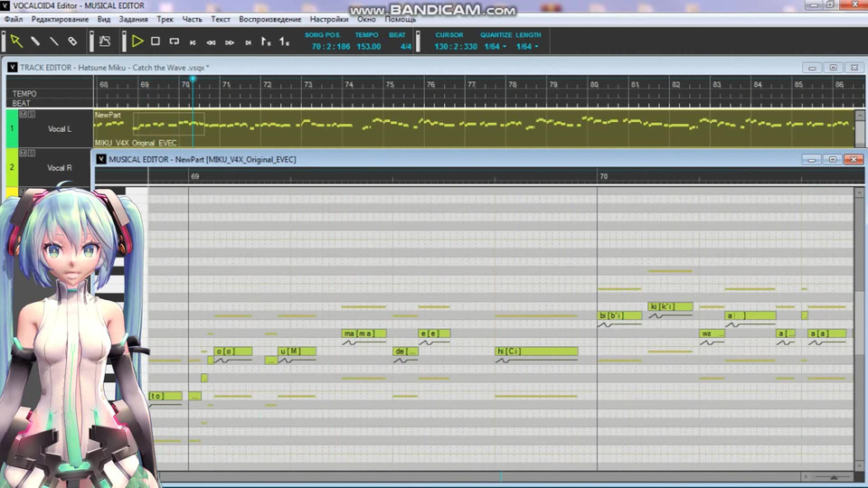Viewport: 868px width, 488px height.
Task: Click measure 69 on Musical Editor ruler
Action: click(x=195, y=176)
